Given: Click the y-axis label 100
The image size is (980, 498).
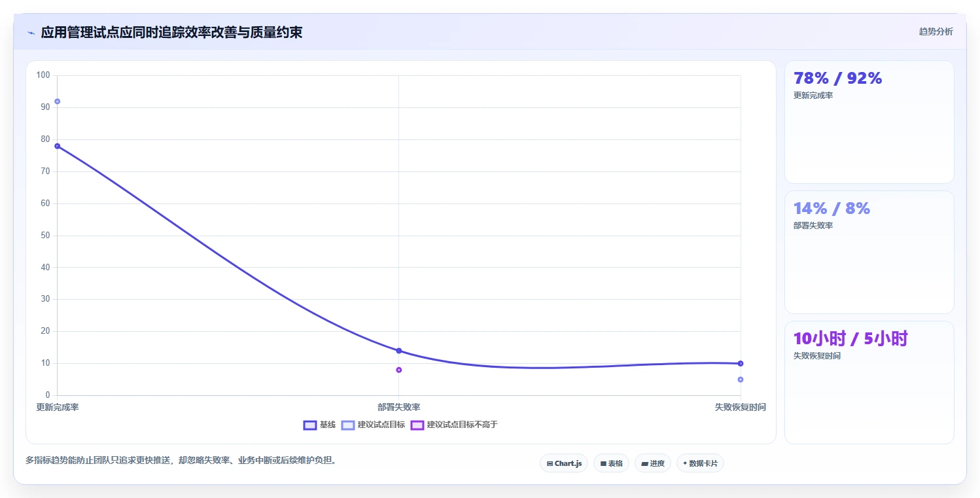Looking at the screenshot, I should (x=43, y=75).
